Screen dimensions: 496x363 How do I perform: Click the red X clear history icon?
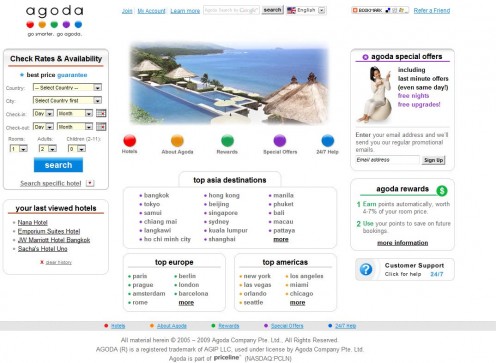pyautogui.click(x=42, y=262)
